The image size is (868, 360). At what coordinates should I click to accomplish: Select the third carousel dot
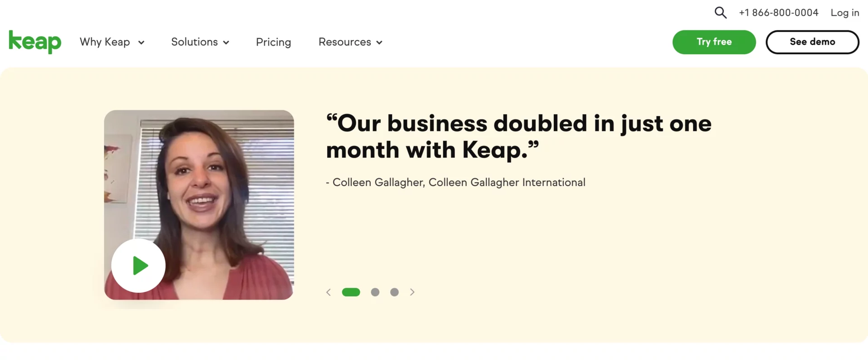click(x=394, y=292)
